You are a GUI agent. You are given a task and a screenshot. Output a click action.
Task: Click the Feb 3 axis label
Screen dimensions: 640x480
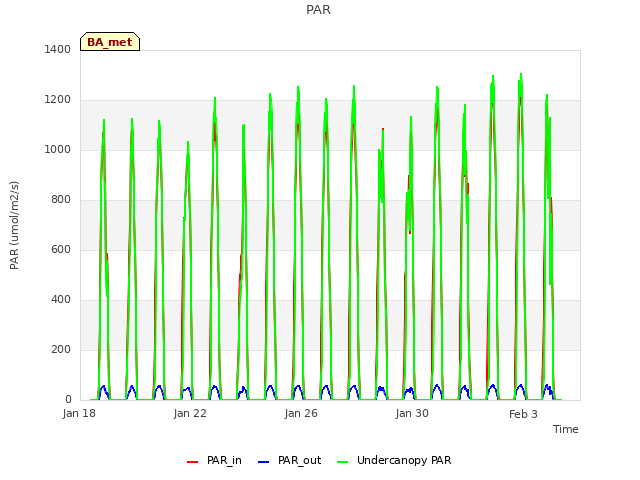523,414
